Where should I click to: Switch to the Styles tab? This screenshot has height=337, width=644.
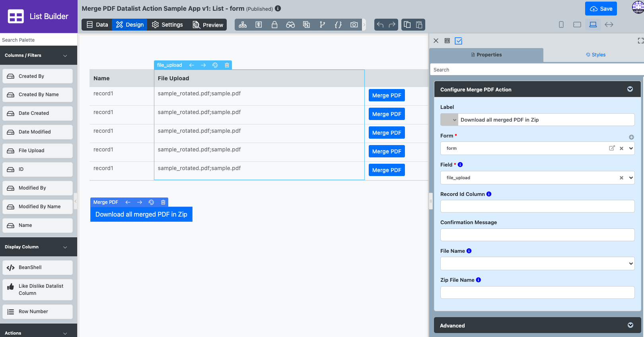click(595, 55)
